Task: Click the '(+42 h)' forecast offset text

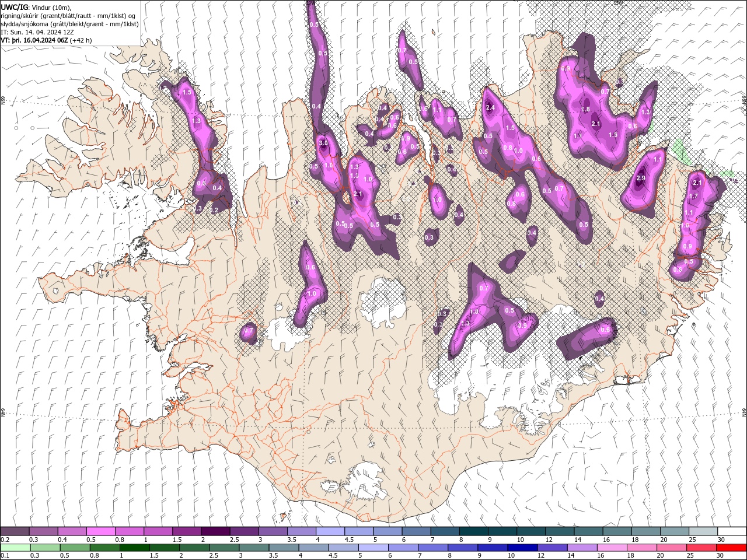Action: coord(81,40)
